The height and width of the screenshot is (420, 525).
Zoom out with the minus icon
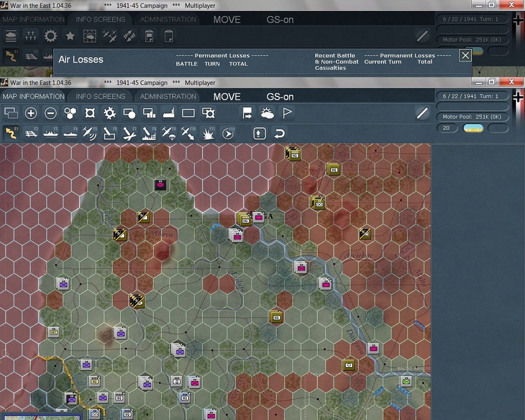coord(51,113)
